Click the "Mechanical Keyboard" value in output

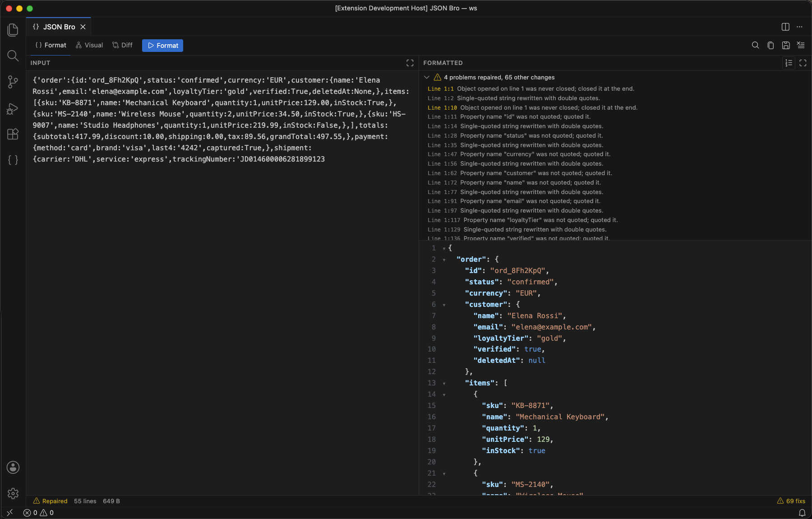tap(560, 417)
